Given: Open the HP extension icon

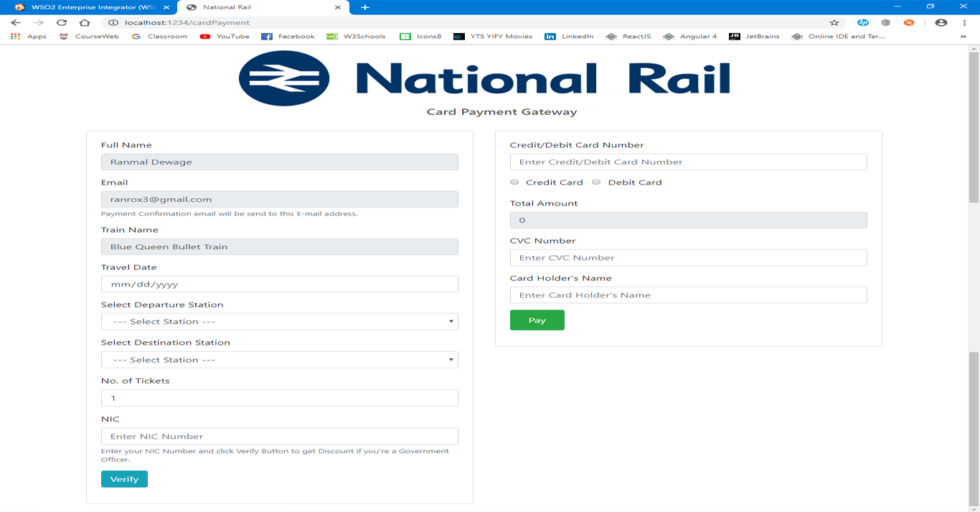Looking at the screenshot, I should (863, 22).
